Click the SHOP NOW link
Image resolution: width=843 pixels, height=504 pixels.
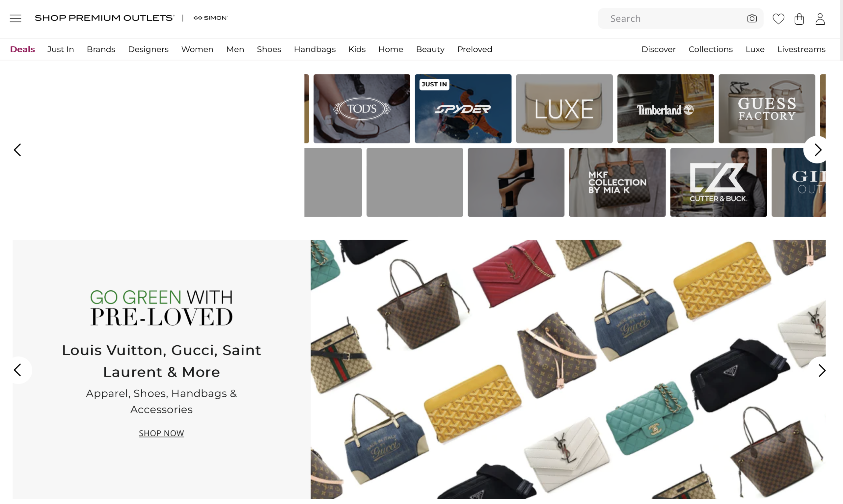[161, 433]
